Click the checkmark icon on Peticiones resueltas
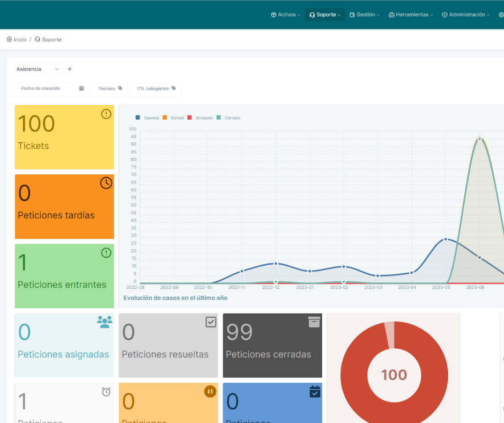 point(211,322)
